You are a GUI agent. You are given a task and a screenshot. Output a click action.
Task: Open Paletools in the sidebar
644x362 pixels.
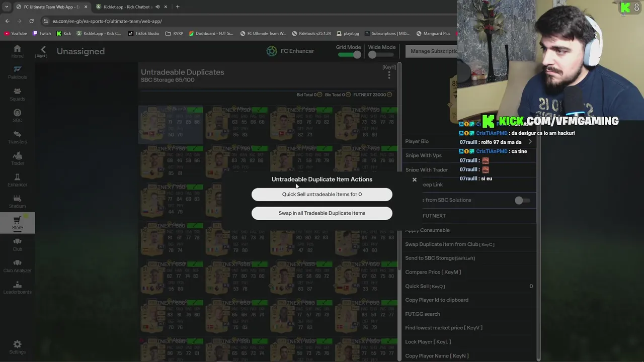17,73
